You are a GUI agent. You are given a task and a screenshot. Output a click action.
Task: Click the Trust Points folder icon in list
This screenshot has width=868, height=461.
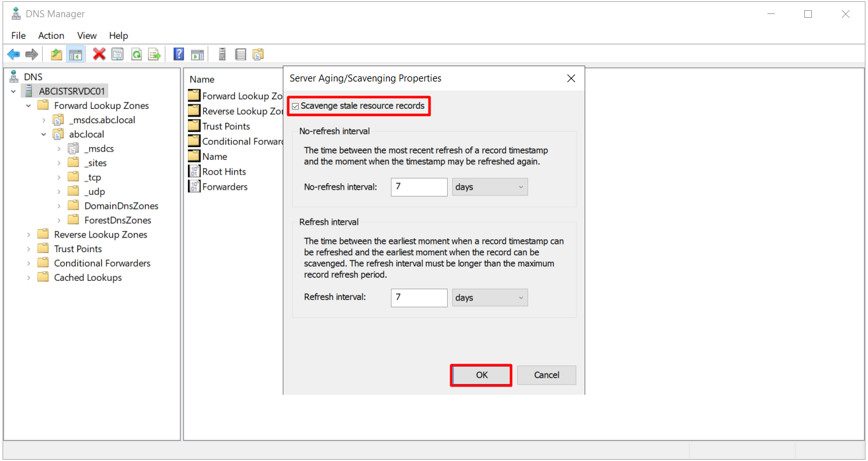pyautogui.click(x=194, y=126)
